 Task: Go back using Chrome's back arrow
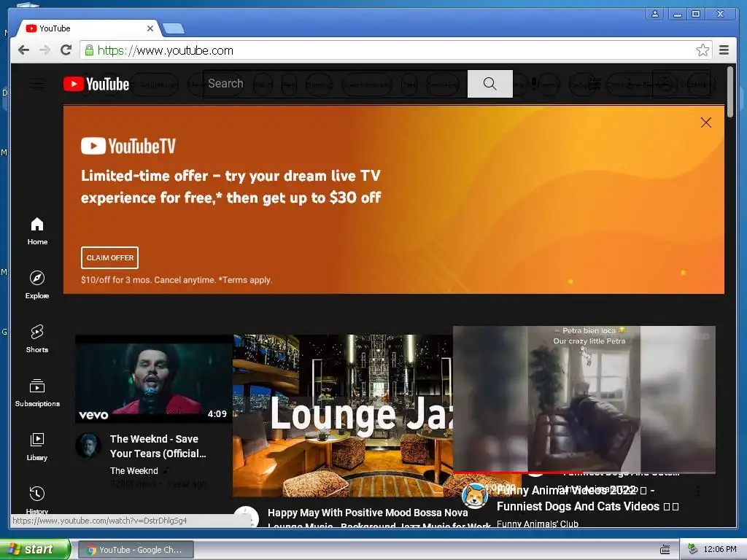click(23, 50)
